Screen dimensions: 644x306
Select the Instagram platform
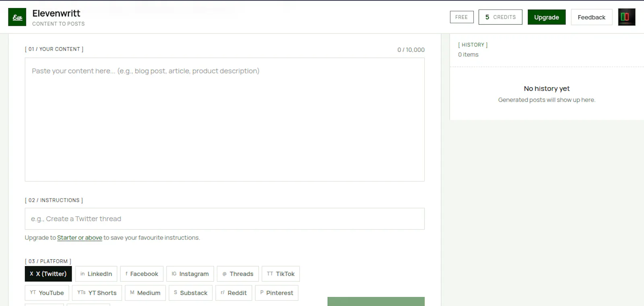tap(190, 274)
